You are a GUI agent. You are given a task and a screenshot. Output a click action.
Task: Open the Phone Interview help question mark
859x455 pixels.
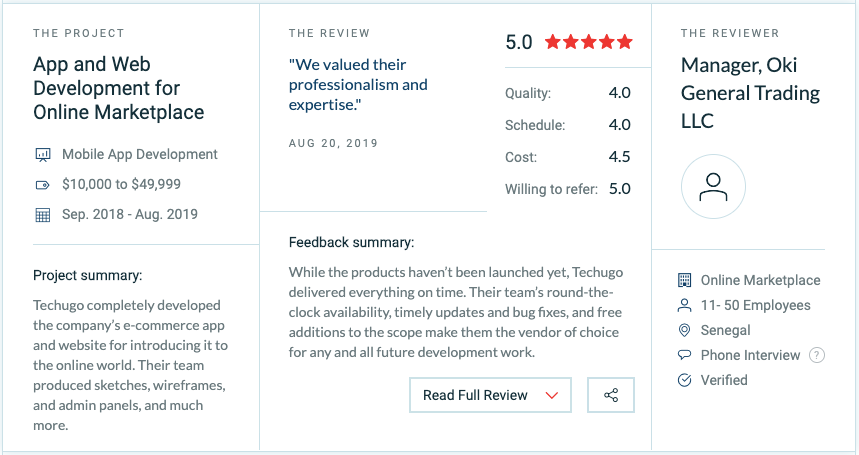tap(817, 355)
